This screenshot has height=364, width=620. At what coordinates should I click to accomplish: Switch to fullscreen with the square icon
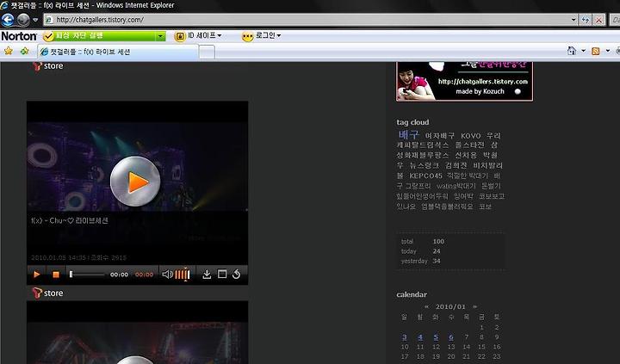point(222,274)
